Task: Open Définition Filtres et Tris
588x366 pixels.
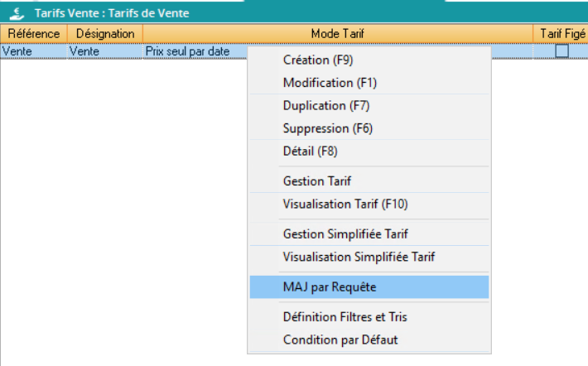Action: pos(345,317)
